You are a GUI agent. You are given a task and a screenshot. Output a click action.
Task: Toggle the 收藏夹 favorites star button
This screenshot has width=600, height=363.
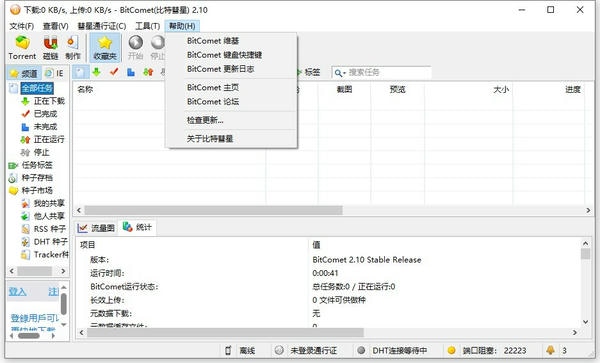[105, 47]
